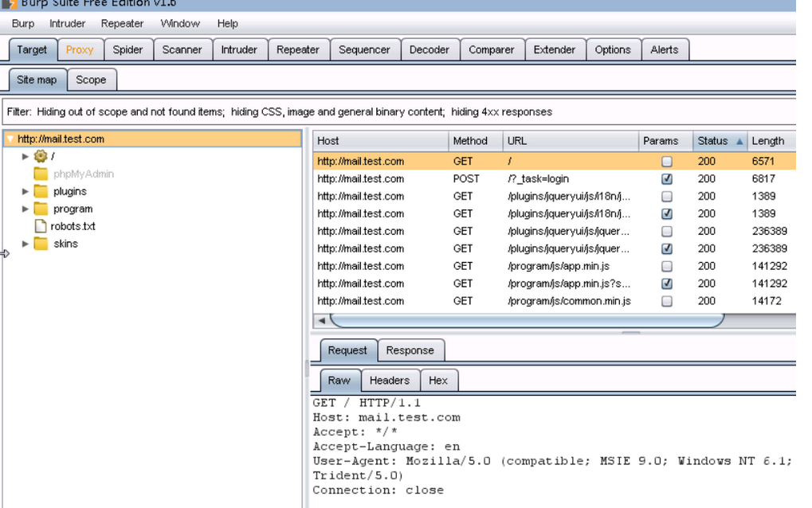The width and height of the screenshot is (812, 508).
Task: Click the Burp Suite logo icon in title bar
Action: pyautogui.click(x=9, y=4)
